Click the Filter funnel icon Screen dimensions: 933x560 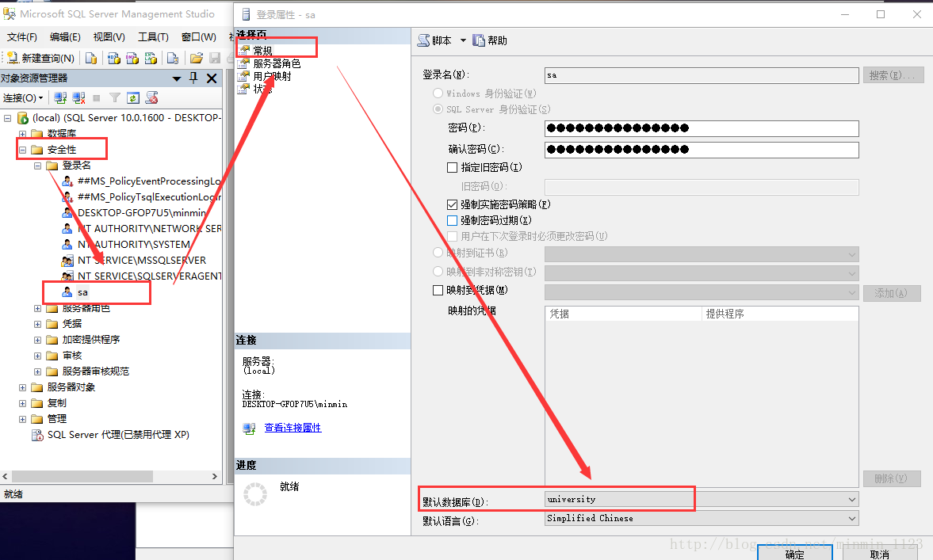coord(115,97)
